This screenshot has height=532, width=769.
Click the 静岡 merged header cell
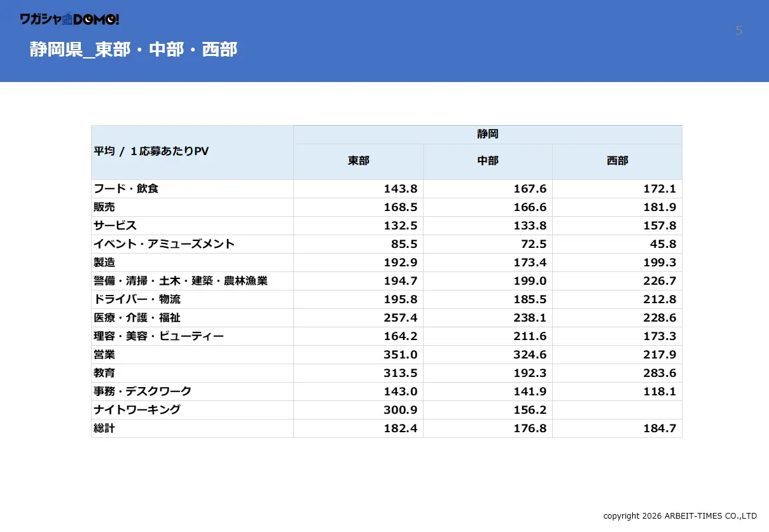tap(487, 134)
